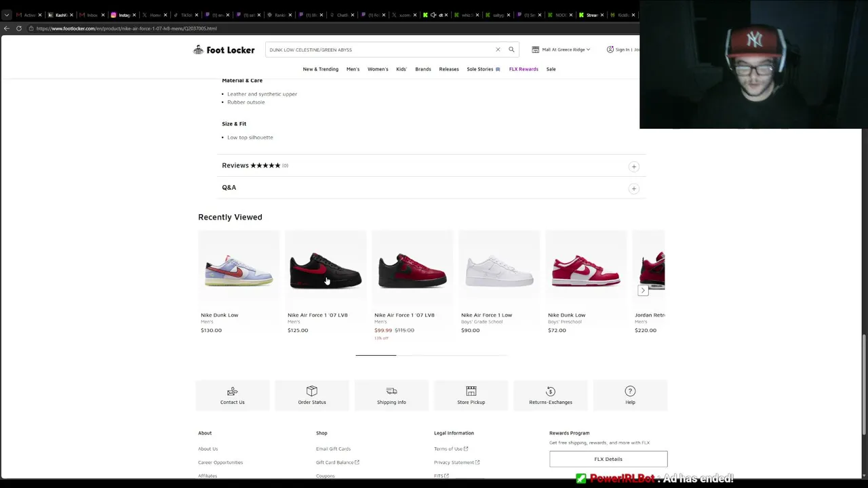Open the red and black Air Force 1 thumbnail

412,270
